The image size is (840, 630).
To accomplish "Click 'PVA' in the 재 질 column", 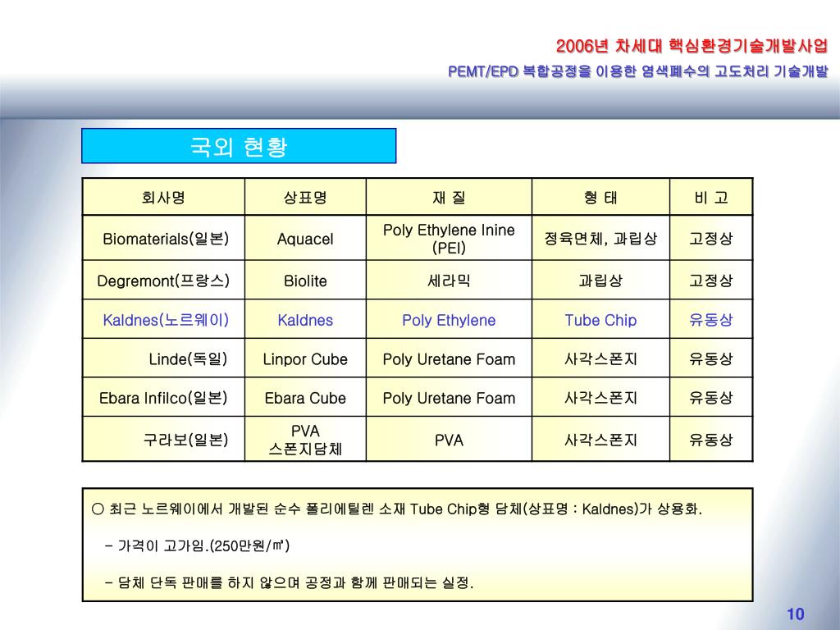I will [x=449, y=441].
